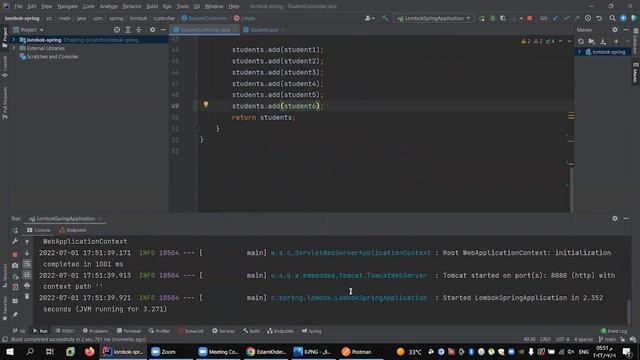Screen dimensions: 640x360
Task: Click Download Sources icon in Maven panel
Action: tap(603, 41)
